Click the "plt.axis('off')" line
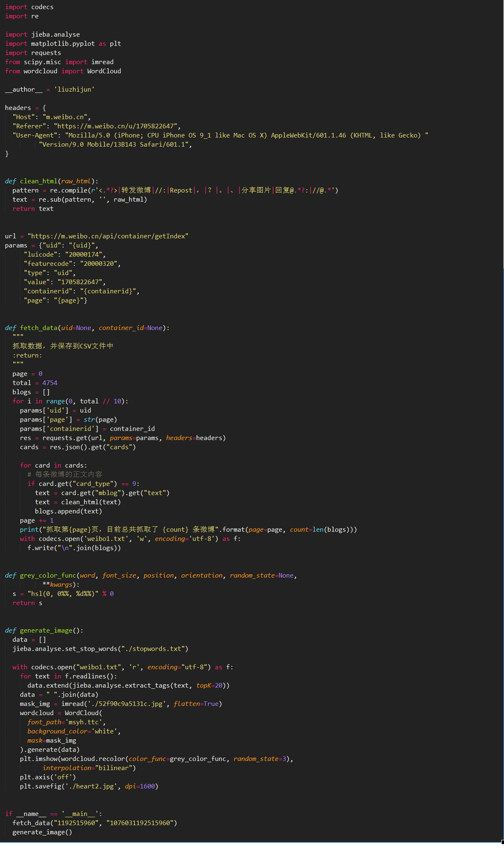This screenshot has height=852, width=504. coord(48,777)
